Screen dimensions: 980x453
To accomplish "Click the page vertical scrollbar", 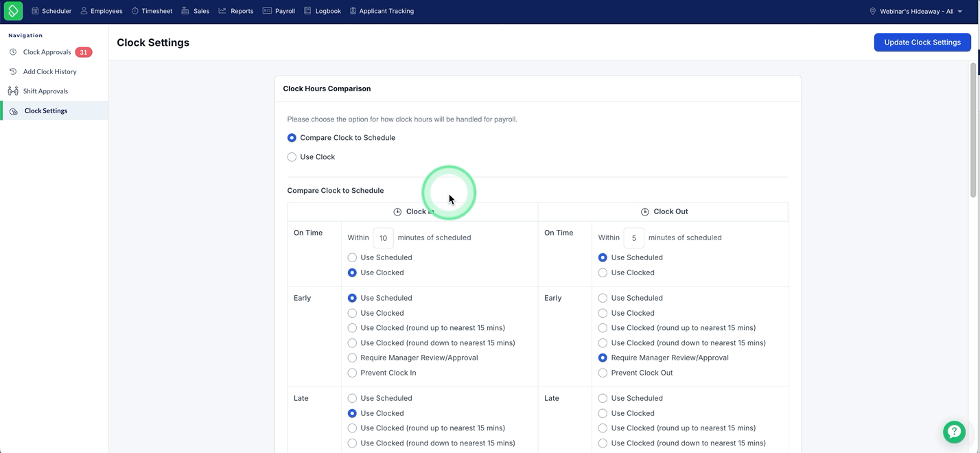I will [972, 130].
